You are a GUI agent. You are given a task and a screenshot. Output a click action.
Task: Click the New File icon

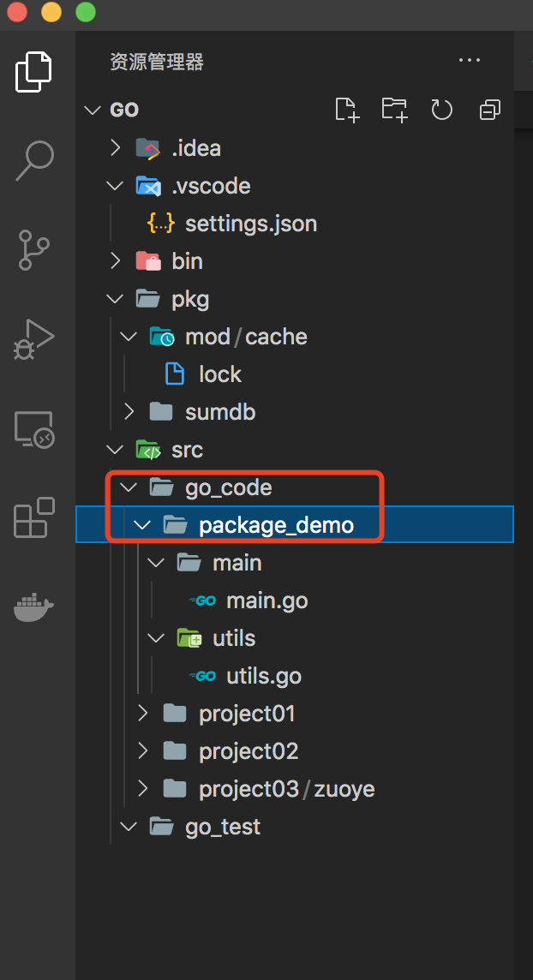point(347,110)
